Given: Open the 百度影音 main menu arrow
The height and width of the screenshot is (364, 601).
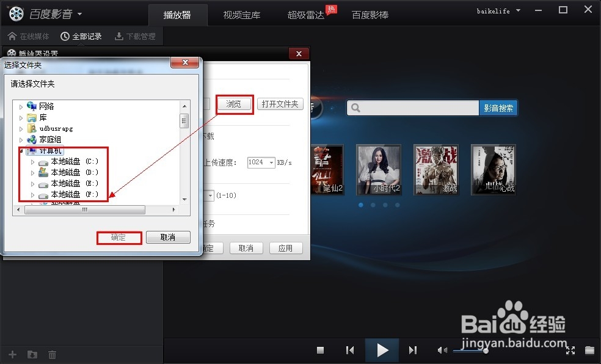Looking at the screenshot, I should click(80, 14).
